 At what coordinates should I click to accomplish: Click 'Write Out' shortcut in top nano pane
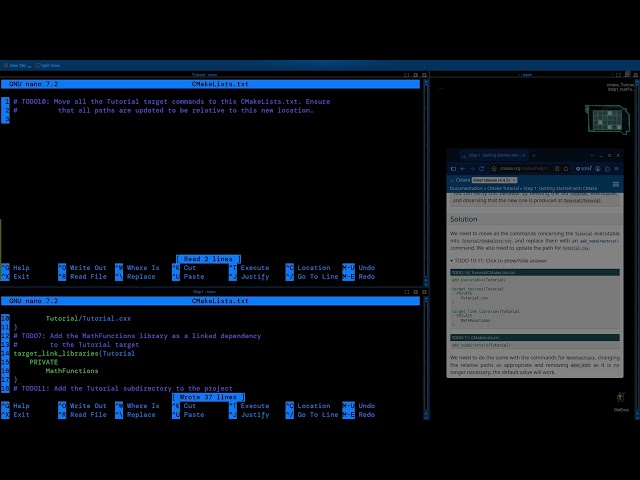(x=82, y=268)
